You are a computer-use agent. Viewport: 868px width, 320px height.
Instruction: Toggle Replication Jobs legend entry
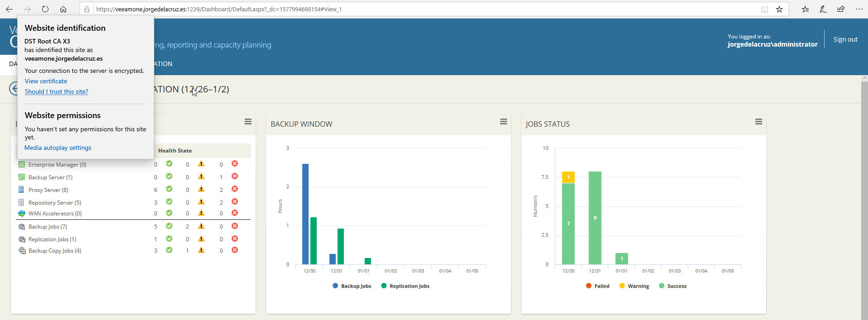(405, 286)
